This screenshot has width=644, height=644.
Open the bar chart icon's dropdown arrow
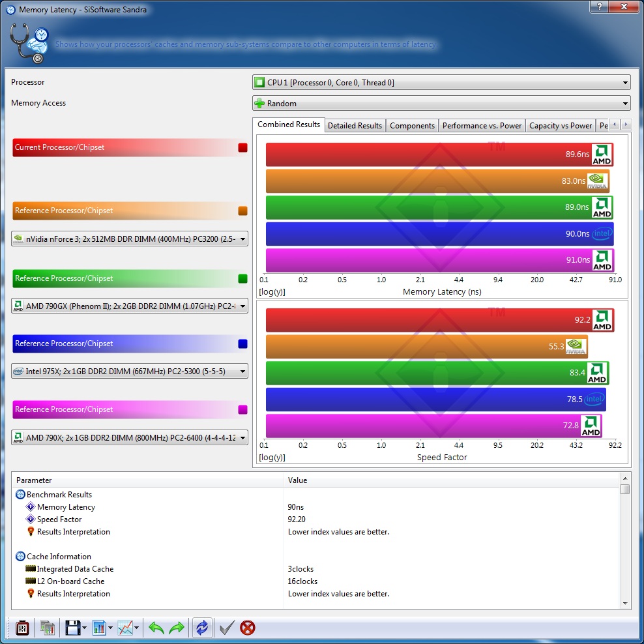coord(110,628)
